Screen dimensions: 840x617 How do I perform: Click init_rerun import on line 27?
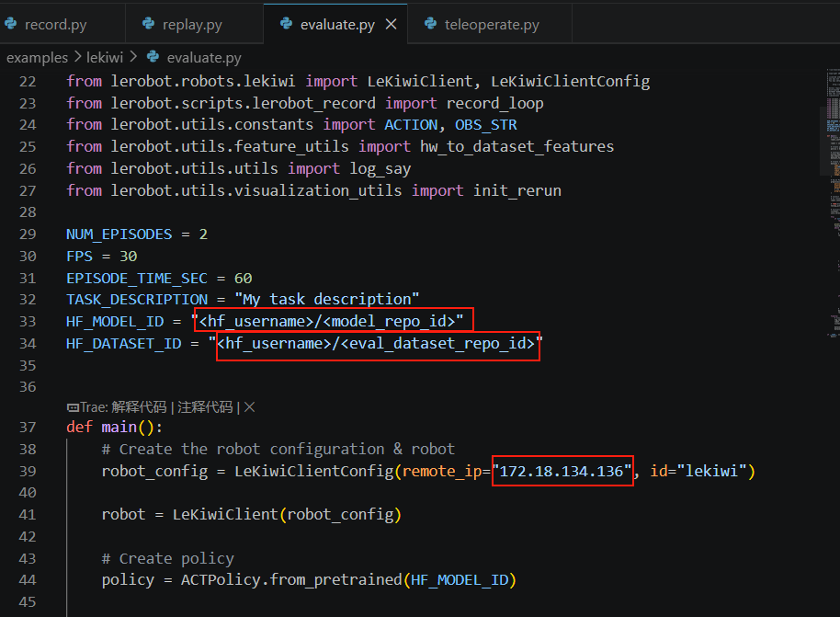click(x=517, y=191)
